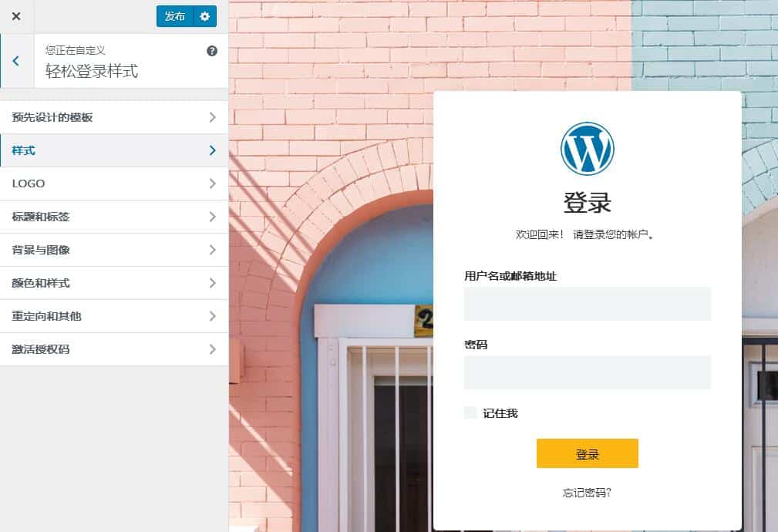The width and height of the screenshot is (778, 532).
Task: Close the customizer with the X icon
Action: pyautogui.click(x=16, y=16)
